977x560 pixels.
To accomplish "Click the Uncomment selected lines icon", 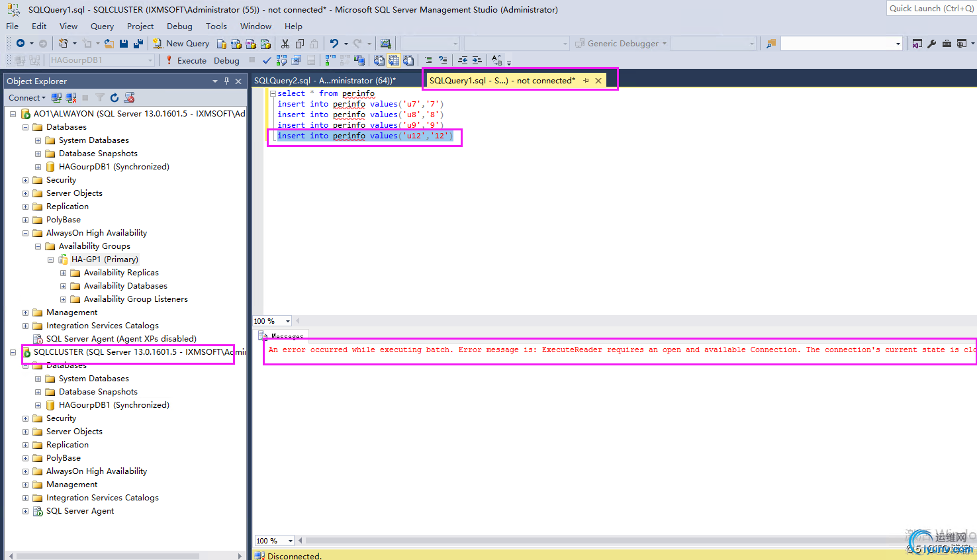I will pyautogui.click(x=443, y=60).
